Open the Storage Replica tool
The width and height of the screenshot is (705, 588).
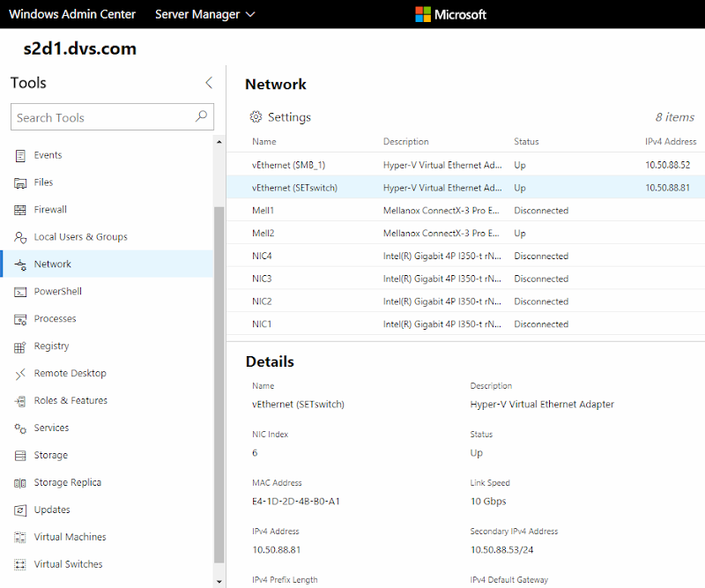pyautogui.click(x=68, y=483)
